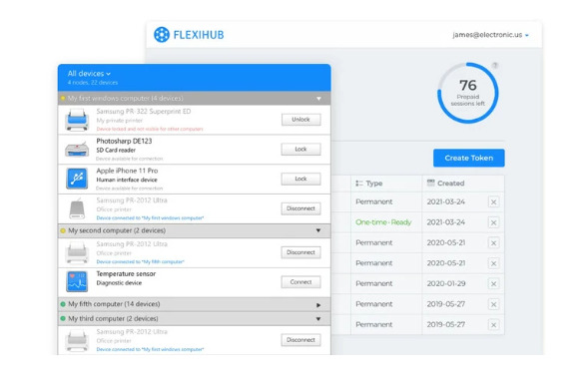
Task: Disconnect Samsung PR-2012 Ultra under second computer
Action: (301, 252)
